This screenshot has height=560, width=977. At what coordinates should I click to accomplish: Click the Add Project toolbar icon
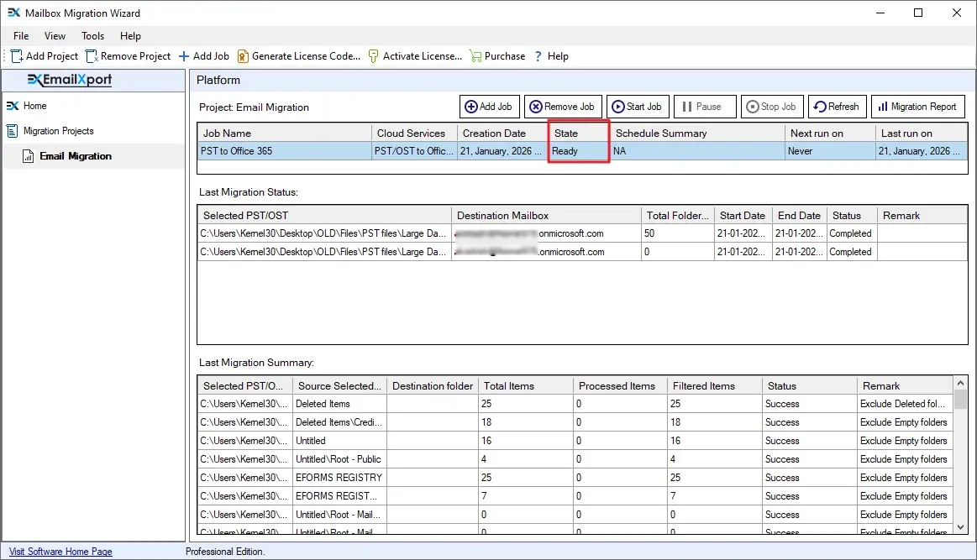(x=17, y=56)
